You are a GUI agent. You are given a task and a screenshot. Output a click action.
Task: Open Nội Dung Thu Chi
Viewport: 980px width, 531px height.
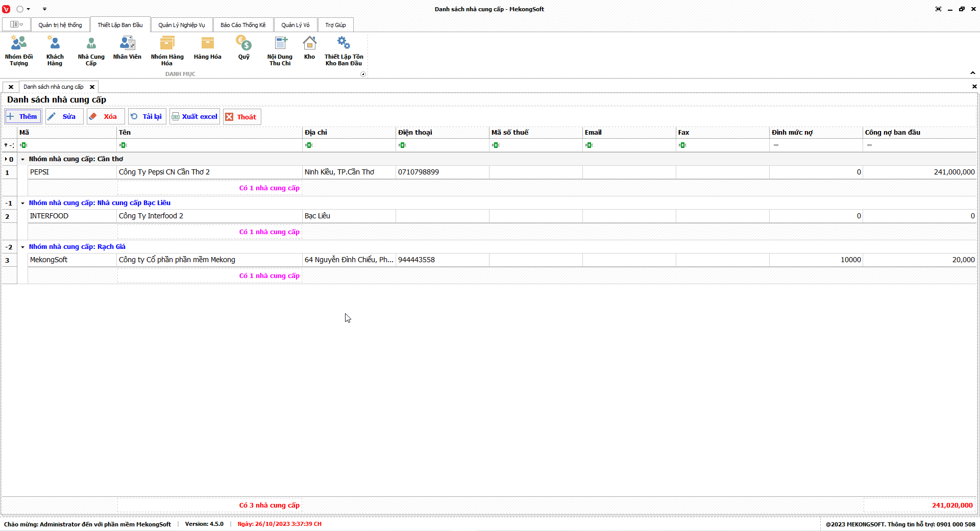280,50
